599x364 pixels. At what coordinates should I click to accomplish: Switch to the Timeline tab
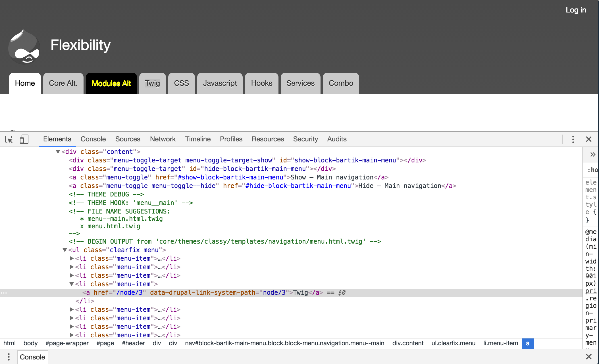(x=198, y=139)
